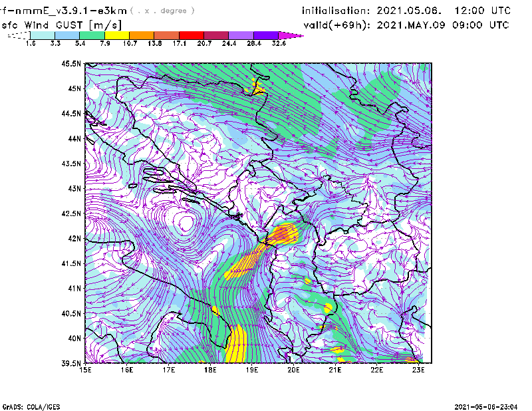The width and height of the screenshot is (532, 411).
Task: Click the '42.5N' latitude label
Action: (71, 213)
